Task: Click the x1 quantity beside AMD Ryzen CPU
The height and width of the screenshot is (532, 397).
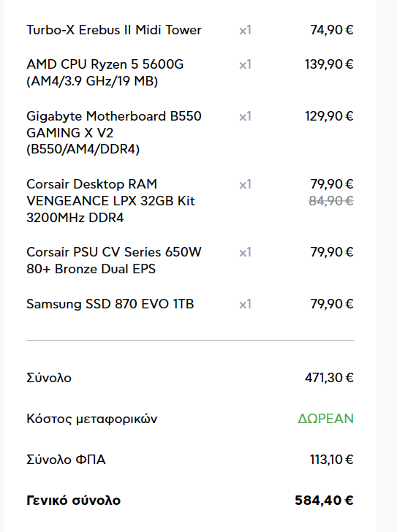Action: (245, 64)
